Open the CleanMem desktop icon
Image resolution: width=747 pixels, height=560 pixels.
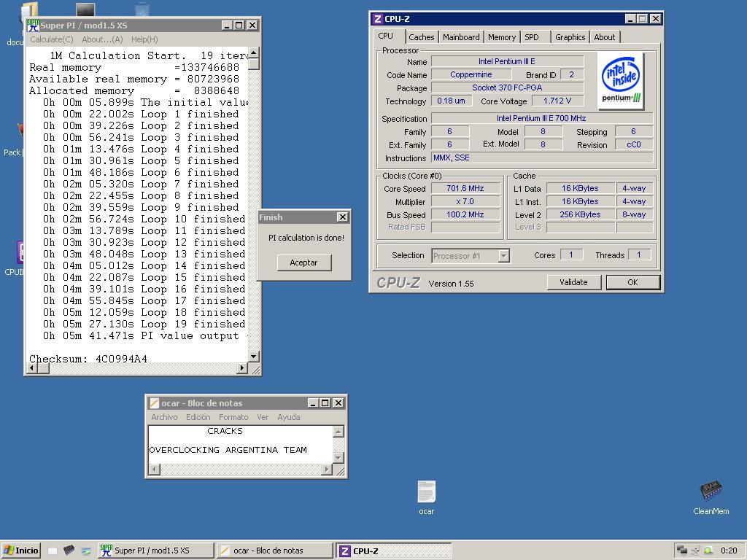point(711,491)
